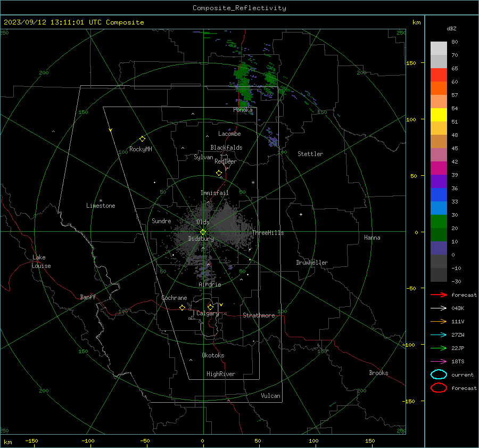Click the Sundre label

pos(161,221)
